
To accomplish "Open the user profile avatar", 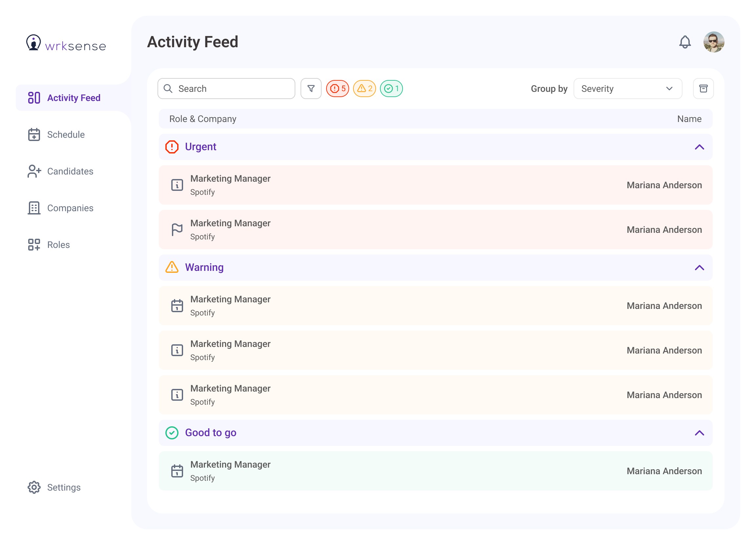I will pos(713,42).
